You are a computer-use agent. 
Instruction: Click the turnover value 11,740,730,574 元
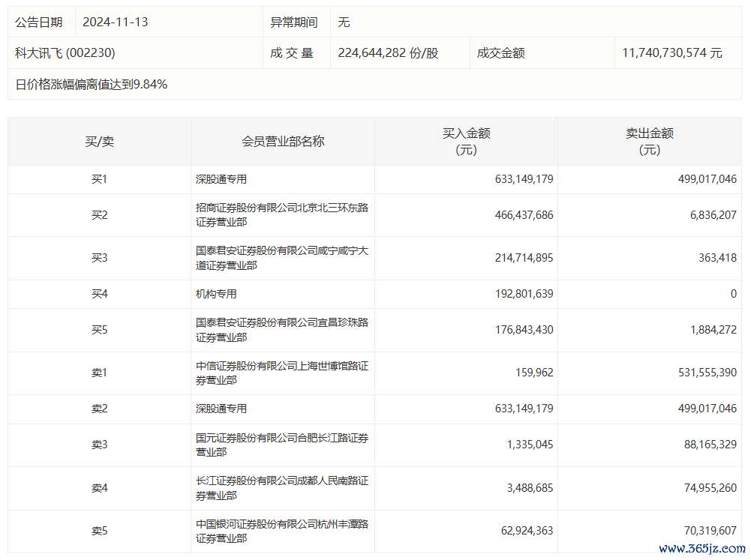click(671, 52)
